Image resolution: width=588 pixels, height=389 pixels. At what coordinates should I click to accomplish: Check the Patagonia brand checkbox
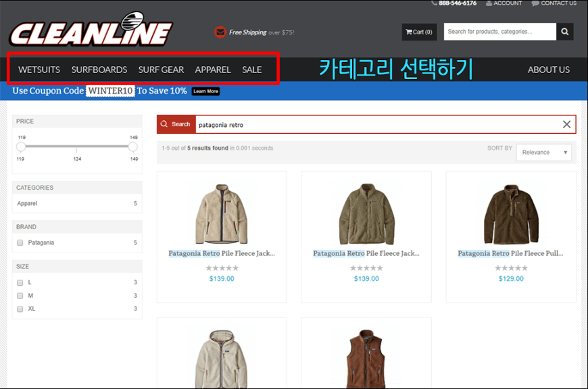20,243
